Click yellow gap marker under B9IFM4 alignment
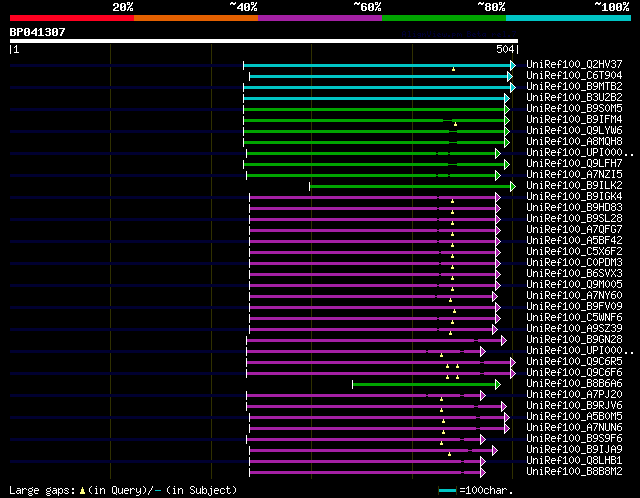Viewport: 640px width, 498px height. coord(455,124)
